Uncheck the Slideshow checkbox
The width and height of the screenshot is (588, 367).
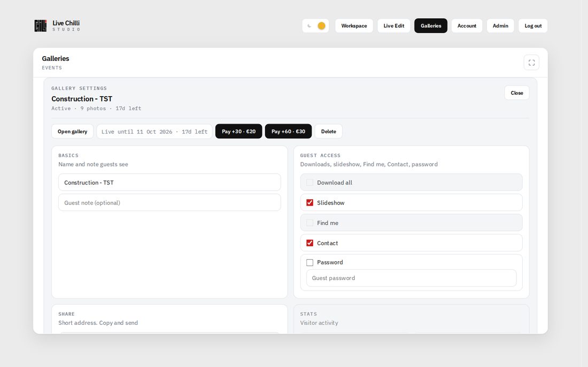tap(310, 203)
